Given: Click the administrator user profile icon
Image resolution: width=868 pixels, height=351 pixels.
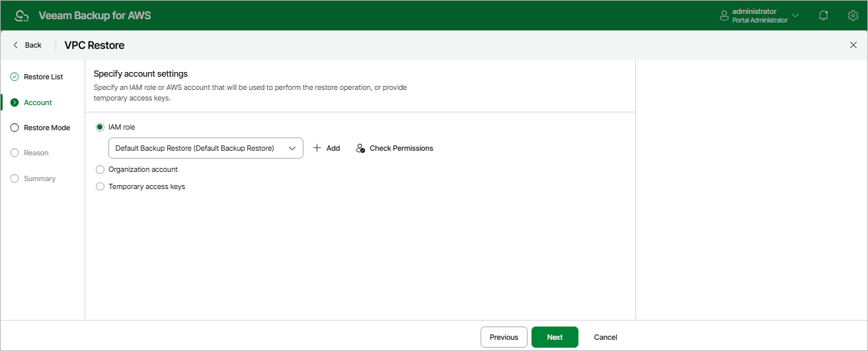Looking at the screenshot, I should click(724, 15).
